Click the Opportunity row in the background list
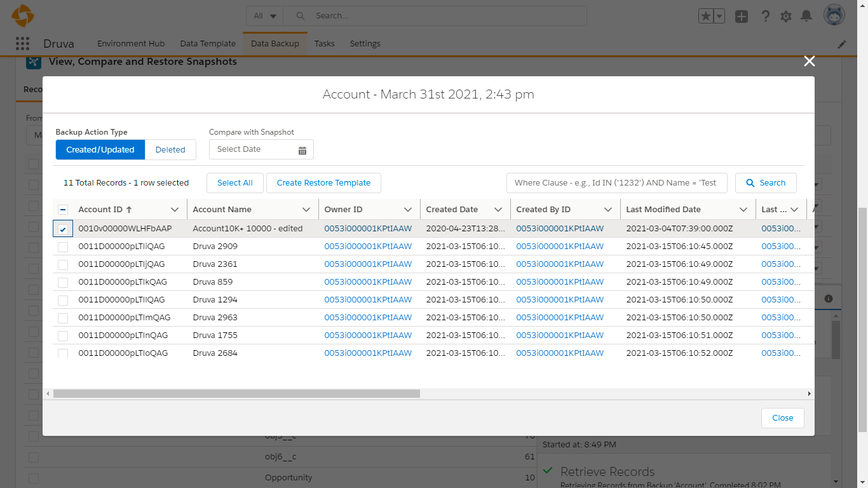 click(x=280, y=478)
